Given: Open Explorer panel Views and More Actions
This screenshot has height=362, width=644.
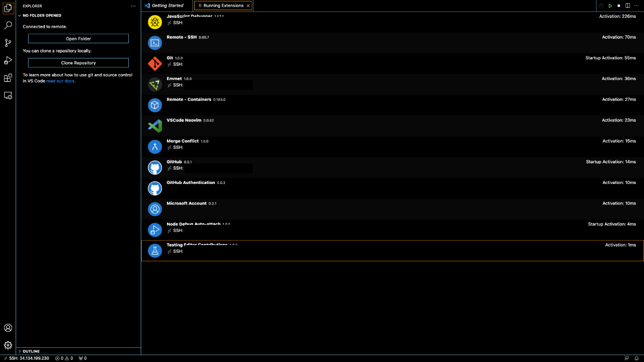Looking at the screenshot, I should coord(133,6).
